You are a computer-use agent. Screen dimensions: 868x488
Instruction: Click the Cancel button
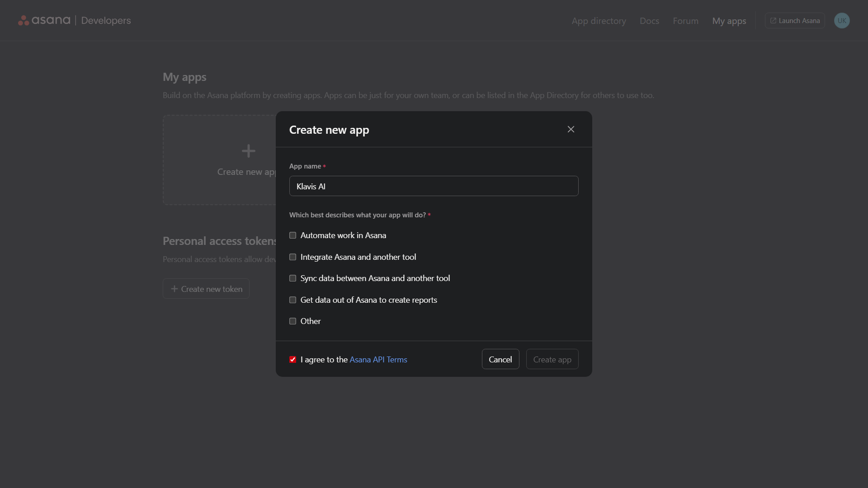click(500, 359)
